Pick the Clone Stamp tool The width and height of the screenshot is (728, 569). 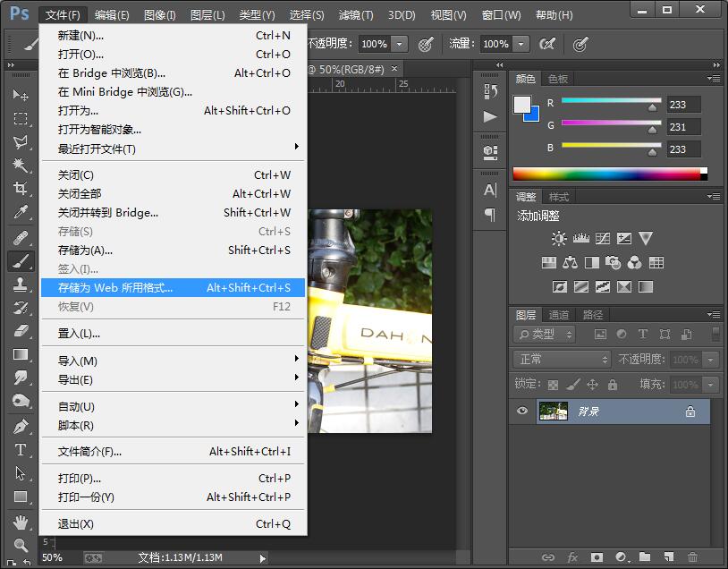coord(21,284)
